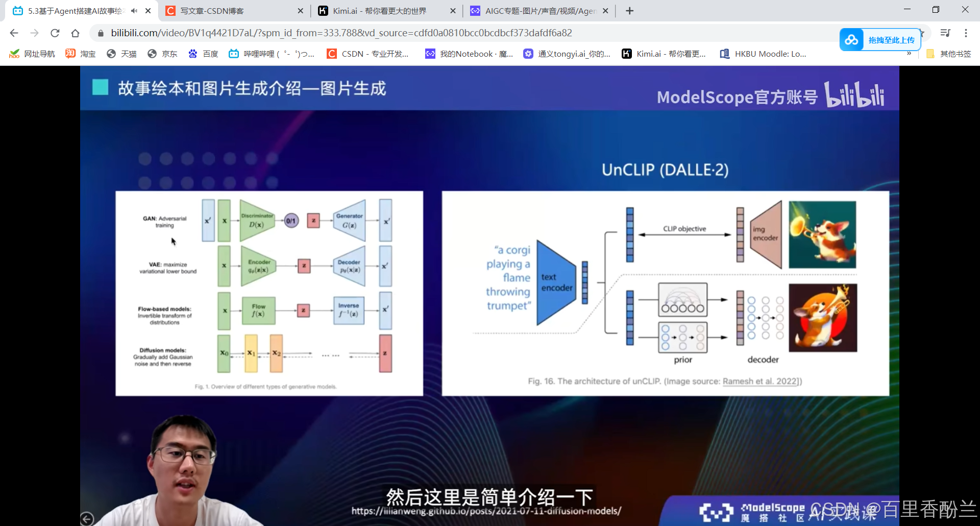Viewport: 980px width, 526px height.
Task: Select the 5.3基于Agent搭建AI故事绘 tab
Action: pos(76,11)
